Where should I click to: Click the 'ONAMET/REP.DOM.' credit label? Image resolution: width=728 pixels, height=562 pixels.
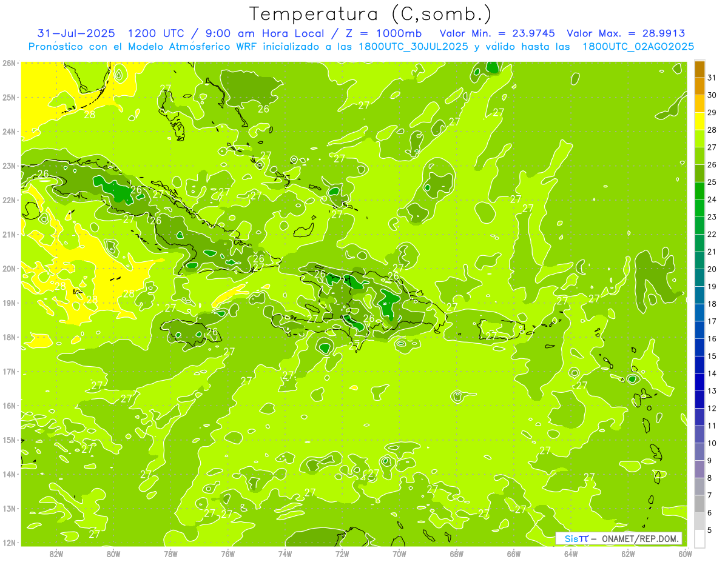point(641,538)
